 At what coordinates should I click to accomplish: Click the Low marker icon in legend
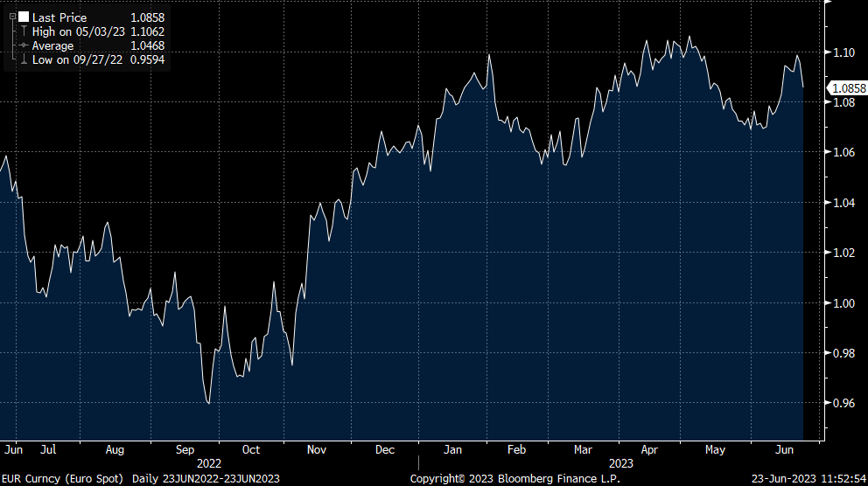tap(24, 59)
